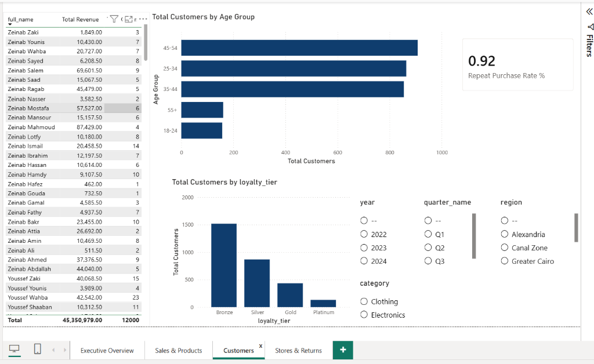The height and width of the screenshot is (364, 594).
Task: Open the Sales & Products page tab
Action: coord(179,350)
